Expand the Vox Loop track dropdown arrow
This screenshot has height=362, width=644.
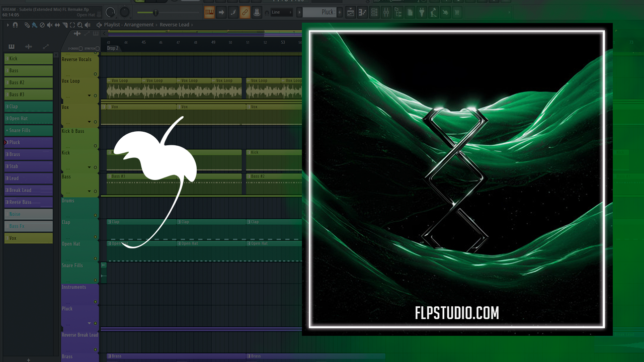point(90,96)
